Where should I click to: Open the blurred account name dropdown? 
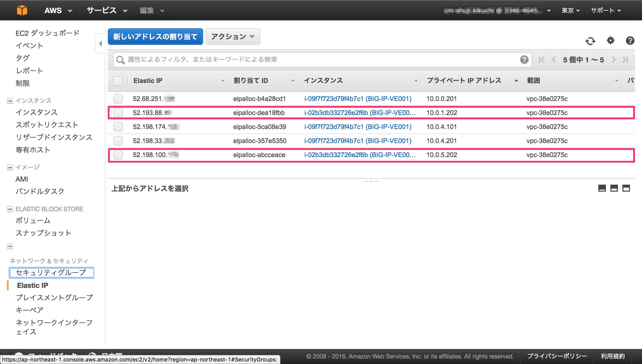click(497, 11)
